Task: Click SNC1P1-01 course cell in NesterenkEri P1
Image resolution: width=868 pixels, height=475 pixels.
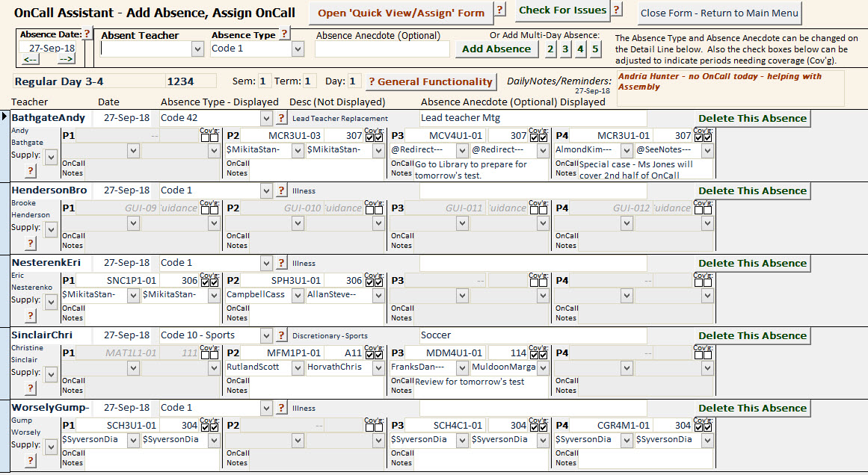Action: tap(117, 280)
